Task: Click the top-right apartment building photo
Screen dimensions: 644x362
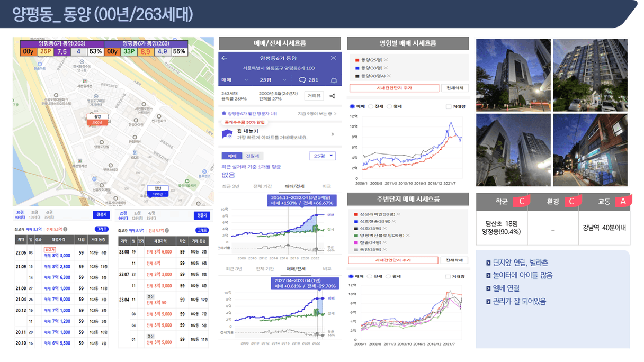Action: point(591,75)
